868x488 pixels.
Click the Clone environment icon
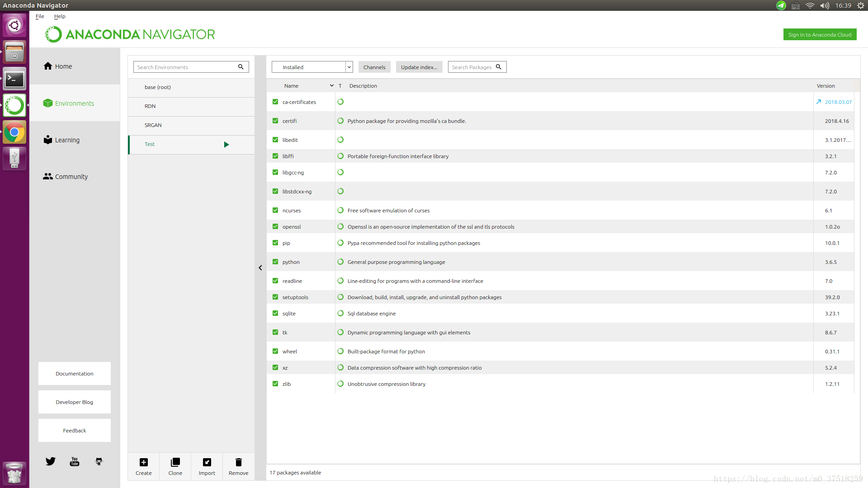(x=175, y=462)
